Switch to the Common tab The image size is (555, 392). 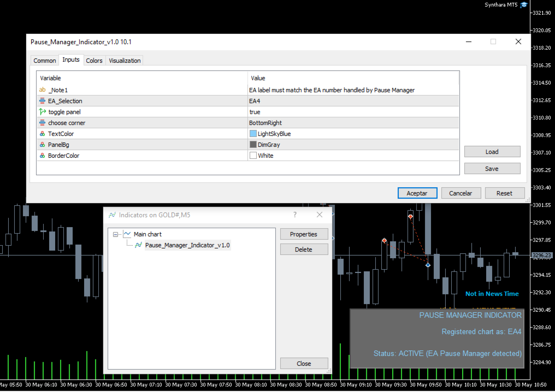[45, 61]
